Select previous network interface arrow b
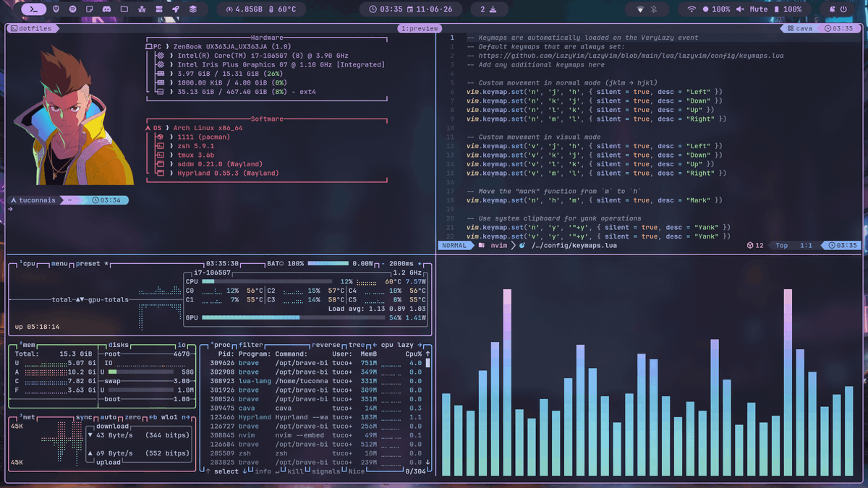 tap(152, 417)
